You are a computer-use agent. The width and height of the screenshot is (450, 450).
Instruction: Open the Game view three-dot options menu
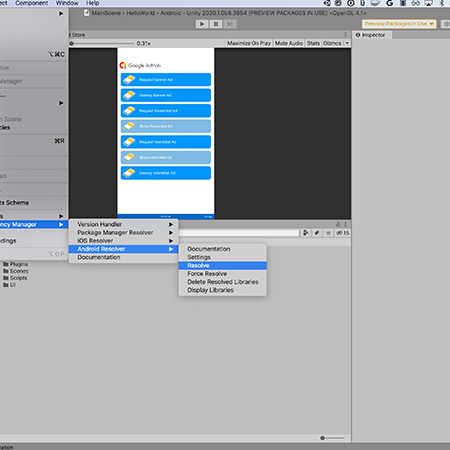pos(345,35)
